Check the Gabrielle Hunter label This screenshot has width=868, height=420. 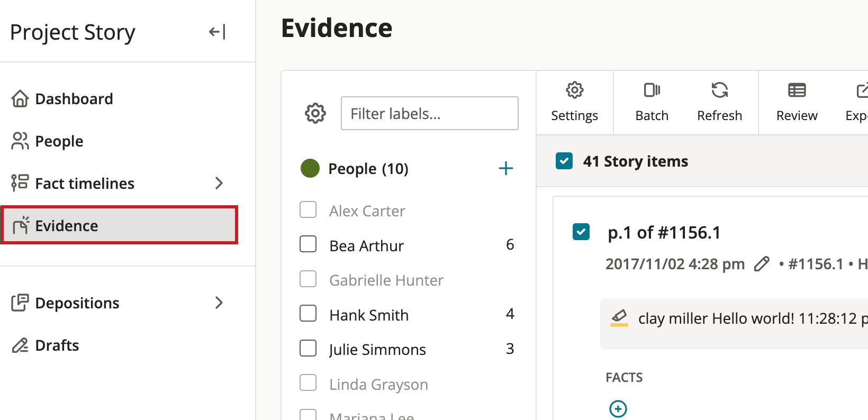(308, 279)
